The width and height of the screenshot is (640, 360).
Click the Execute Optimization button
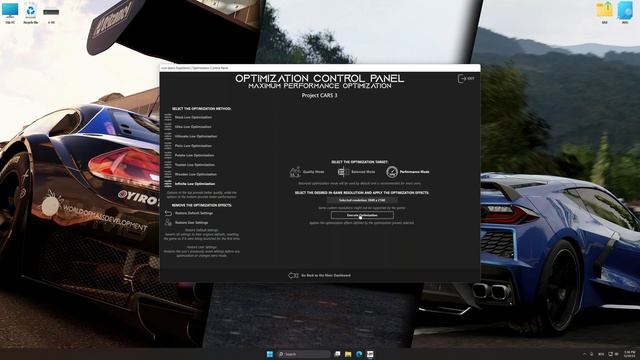coord(362,215)
